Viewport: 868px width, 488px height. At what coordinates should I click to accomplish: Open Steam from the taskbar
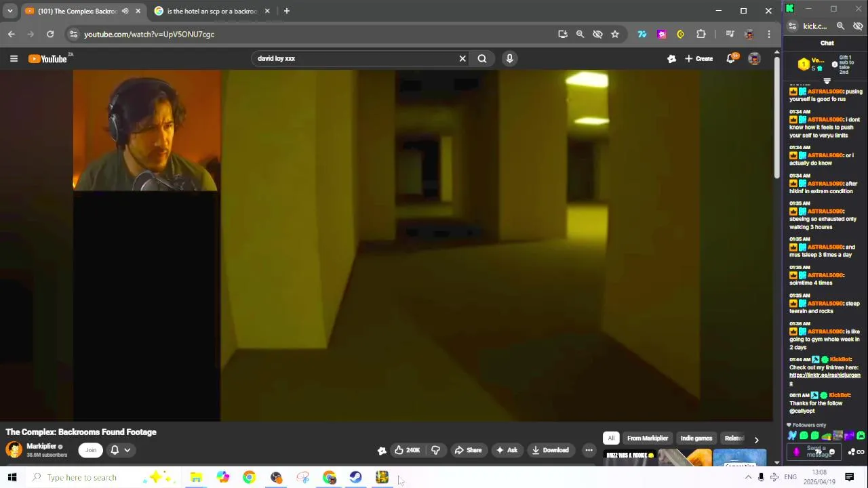coord(355,477)
